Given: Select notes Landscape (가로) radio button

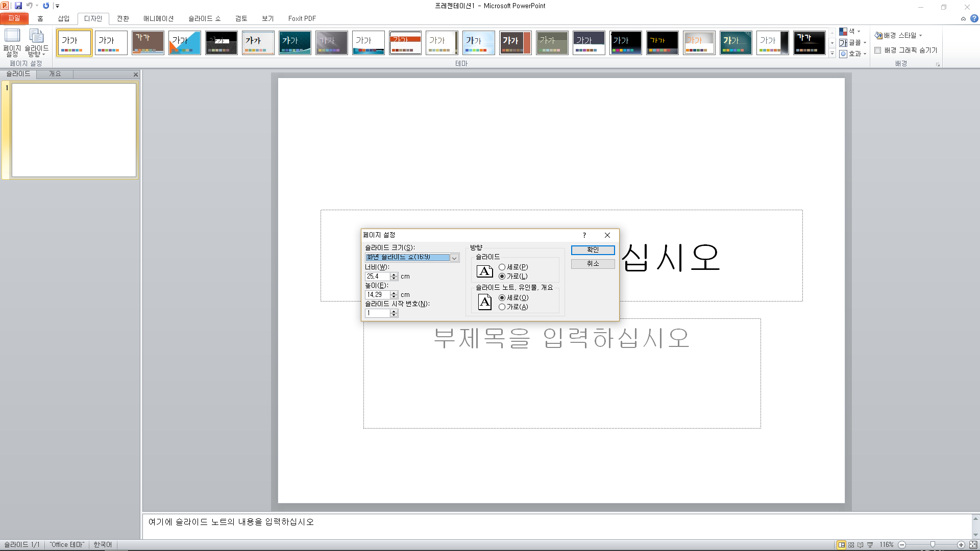Looking at the screenshot, I should click(x=502, y=307).
